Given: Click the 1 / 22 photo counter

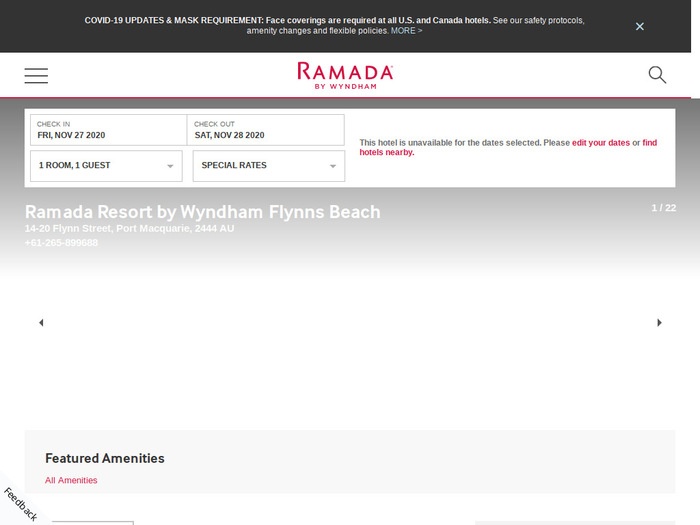Looking at the screenshot, I should pyautogui.click(x=663, y=208).
